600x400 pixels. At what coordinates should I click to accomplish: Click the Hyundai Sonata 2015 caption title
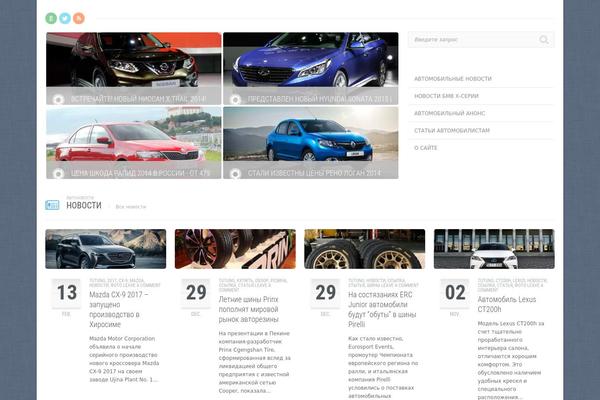tap(320, 99)
